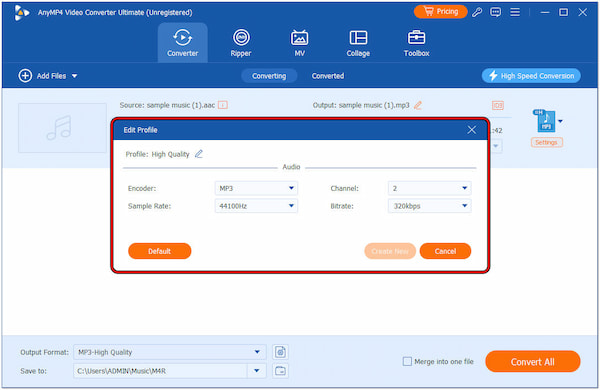Click the Pricing button

pyautogui.click(x=440, y=12)
